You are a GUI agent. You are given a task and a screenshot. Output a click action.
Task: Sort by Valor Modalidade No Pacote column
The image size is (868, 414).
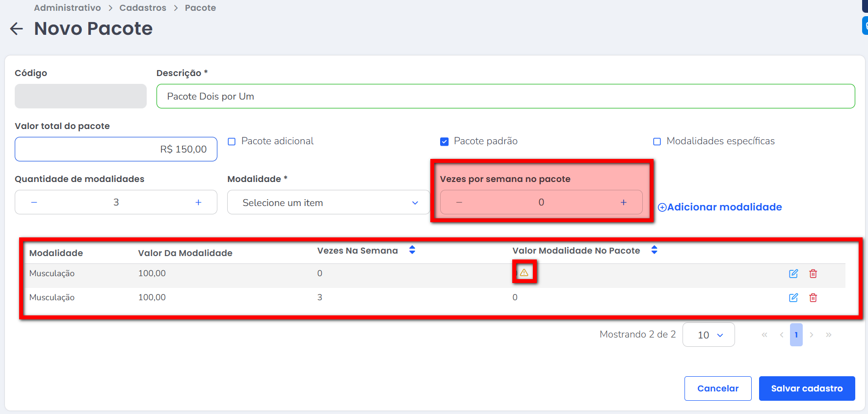[x=654, y=250]
